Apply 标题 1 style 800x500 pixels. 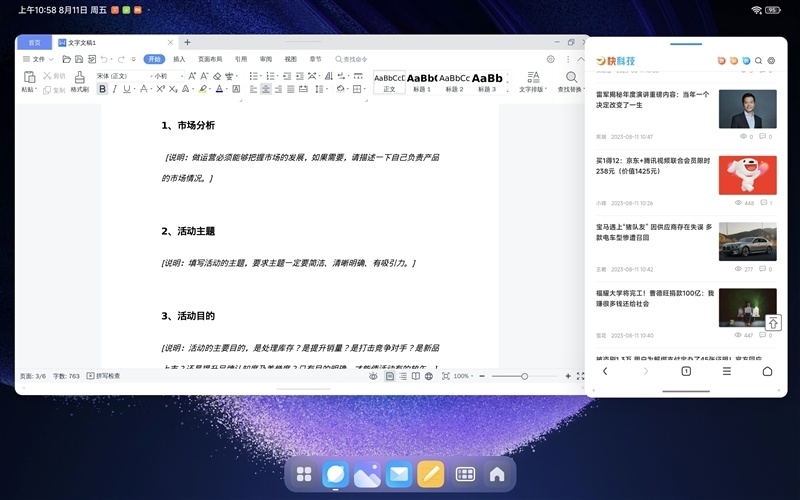coord(422,82)
